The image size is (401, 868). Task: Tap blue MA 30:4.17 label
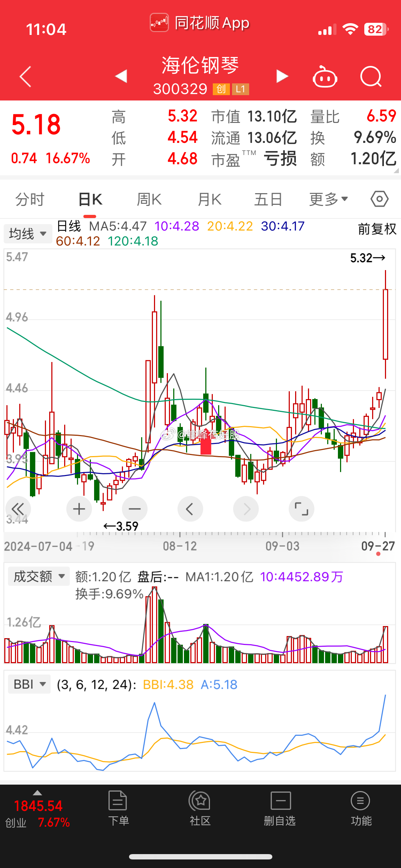point(283,226)
